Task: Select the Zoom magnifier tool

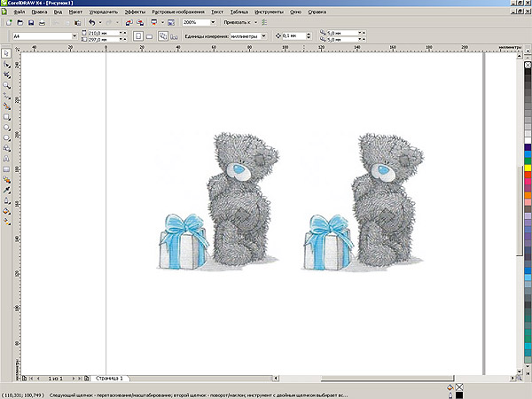Action: (x=6, y=85)
